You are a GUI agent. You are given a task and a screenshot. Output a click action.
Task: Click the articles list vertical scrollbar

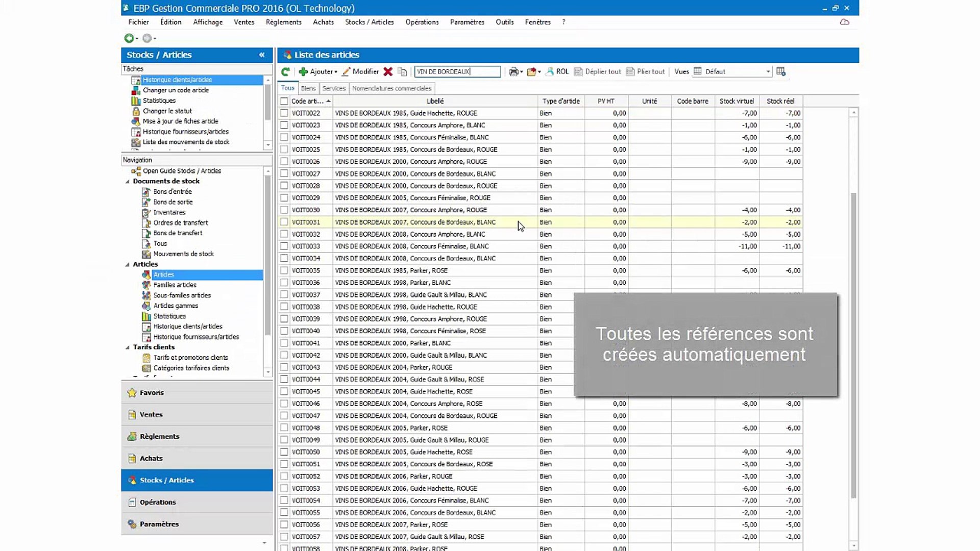(x=853, y=345)
